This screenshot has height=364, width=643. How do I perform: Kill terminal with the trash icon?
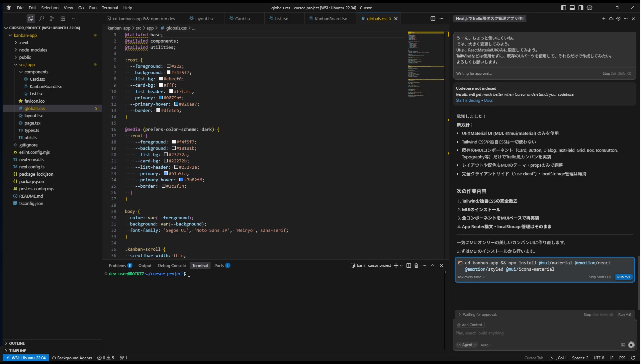pos(416,266)
